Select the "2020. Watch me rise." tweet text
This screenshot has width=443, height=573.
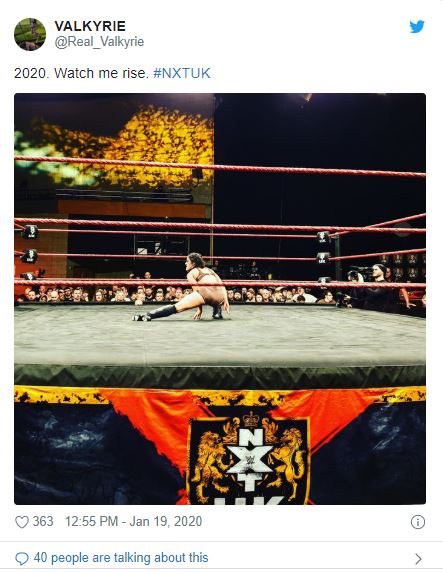click(82, 73)
